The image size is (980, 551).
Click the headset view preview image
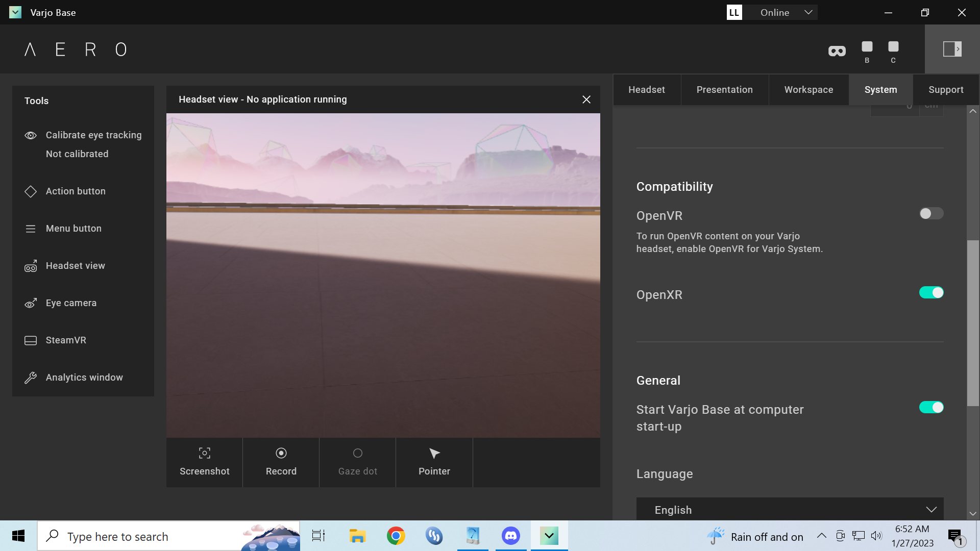tap(383, 275)
